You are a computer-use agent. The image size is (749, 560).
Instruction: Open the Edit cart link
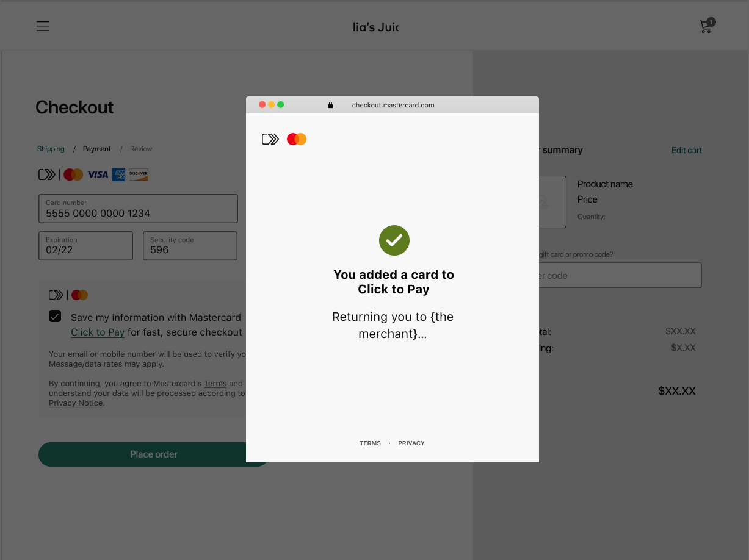[686, 151]
